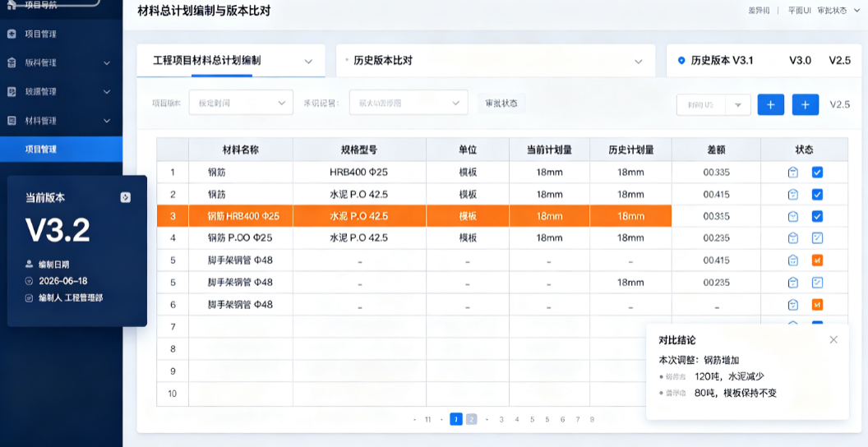The width and height of the screenshot is (868, 447).
Task: Open the highlighted blue 项目管理 sidebar item
Action: [x=61, y=150]
